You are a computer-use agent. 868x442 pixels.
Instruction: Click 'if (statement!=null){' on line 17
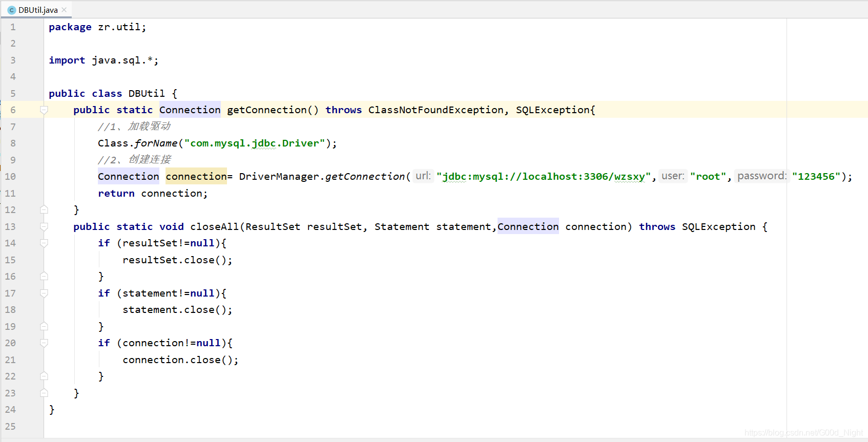(162, 293)
